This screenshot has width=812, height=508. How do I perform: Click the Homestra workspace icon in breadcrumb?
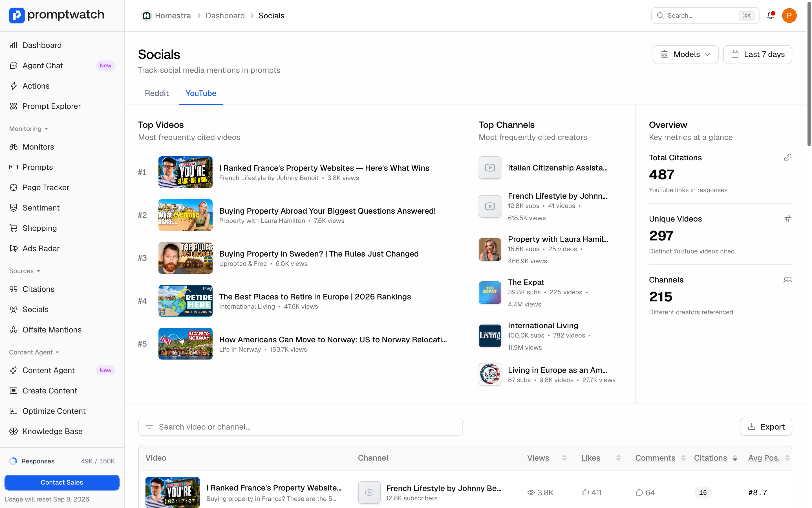coord(147,16)
